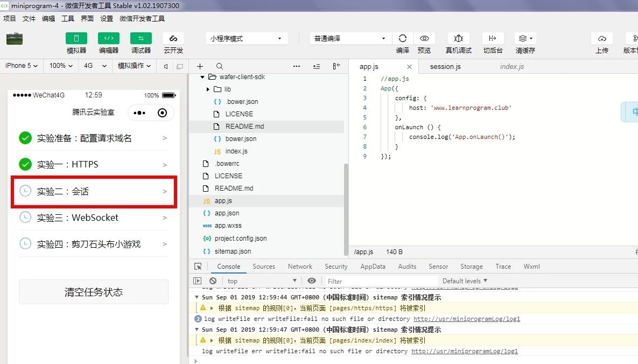Switch to the Network tab
The image size is (638, 364).
(x=300, y=267)
